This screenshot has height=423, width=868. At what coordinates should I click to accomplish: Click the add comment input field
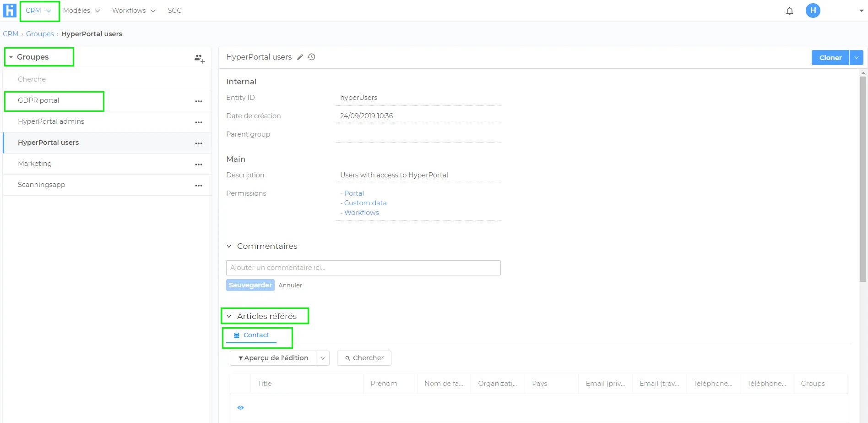363,268
